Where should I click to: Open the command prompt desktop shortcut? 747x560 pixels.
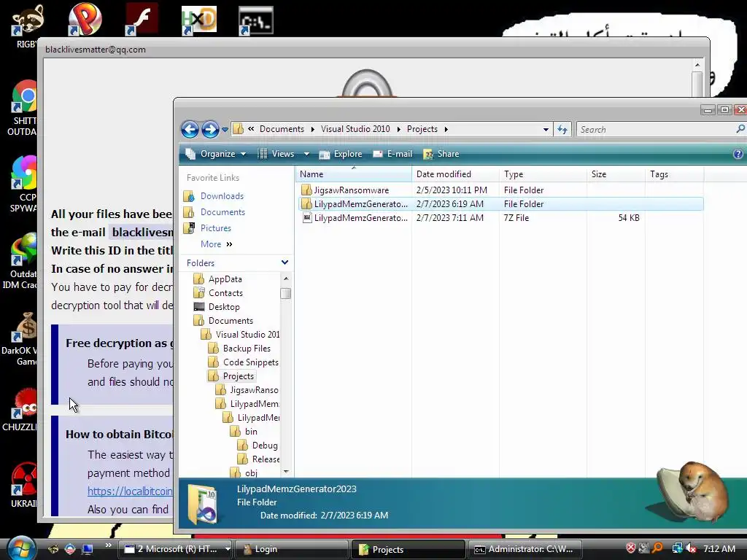tap(255, 21)
